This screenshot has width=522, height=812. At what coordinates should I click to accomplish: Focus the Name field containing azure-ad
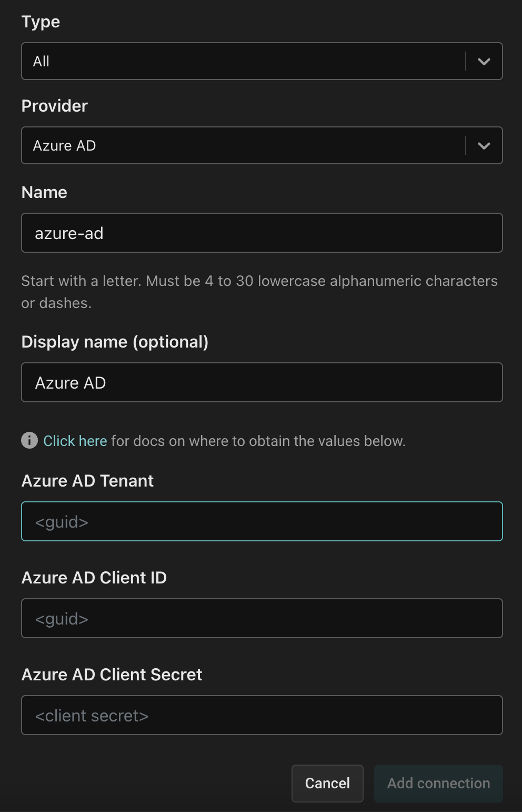tap(262, 233)
